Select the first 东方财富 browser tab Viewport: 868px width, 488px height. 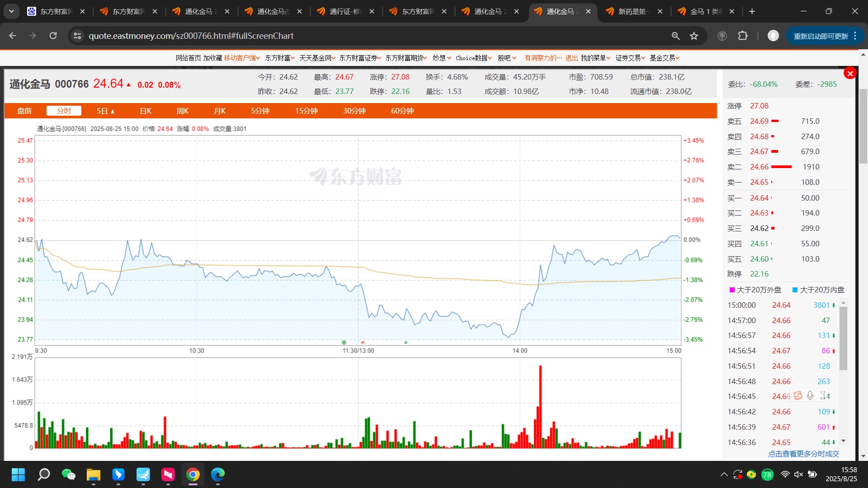pos(56,11)
